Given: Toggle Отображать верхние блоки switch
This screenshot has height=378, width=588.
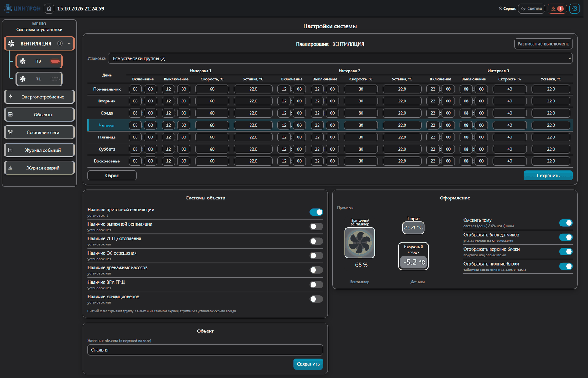Looking at the screenshot, I should point(566,252).
